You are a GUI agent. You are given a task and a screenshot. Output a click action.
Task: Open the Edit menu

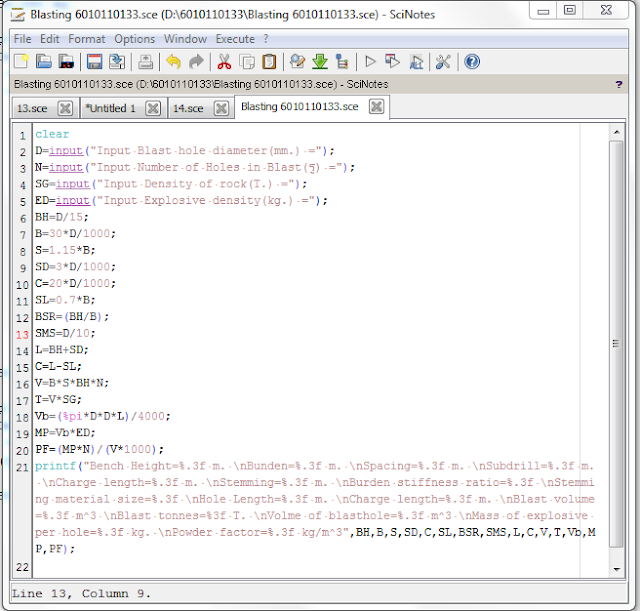tap(50, 39)
